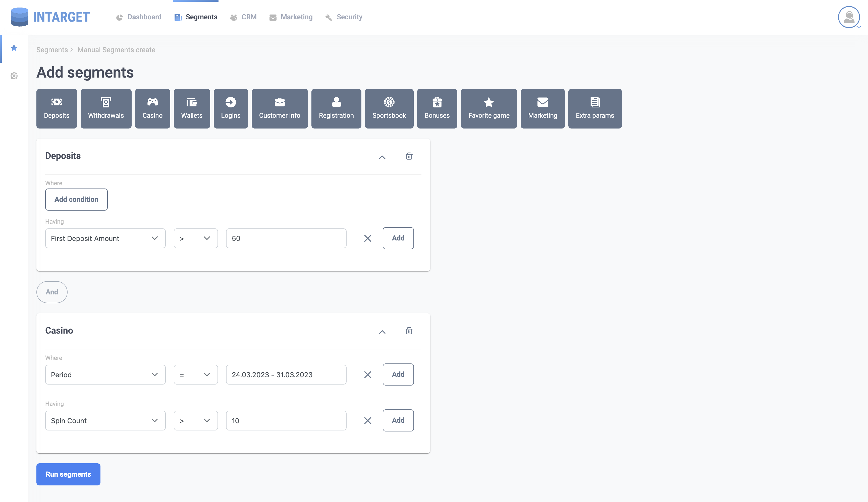Open the equals operator dropdown for Period
This screenshot has height=502, width=868.
196,374
